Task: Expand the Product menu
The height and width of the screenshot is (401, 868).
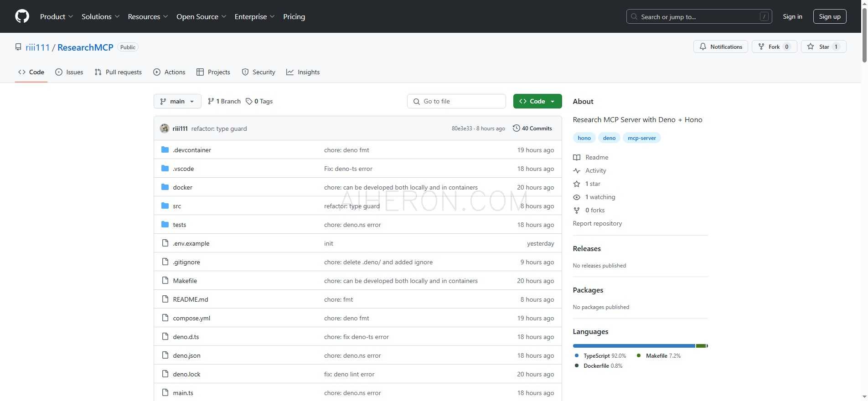Action: click(x=57, y=16)
